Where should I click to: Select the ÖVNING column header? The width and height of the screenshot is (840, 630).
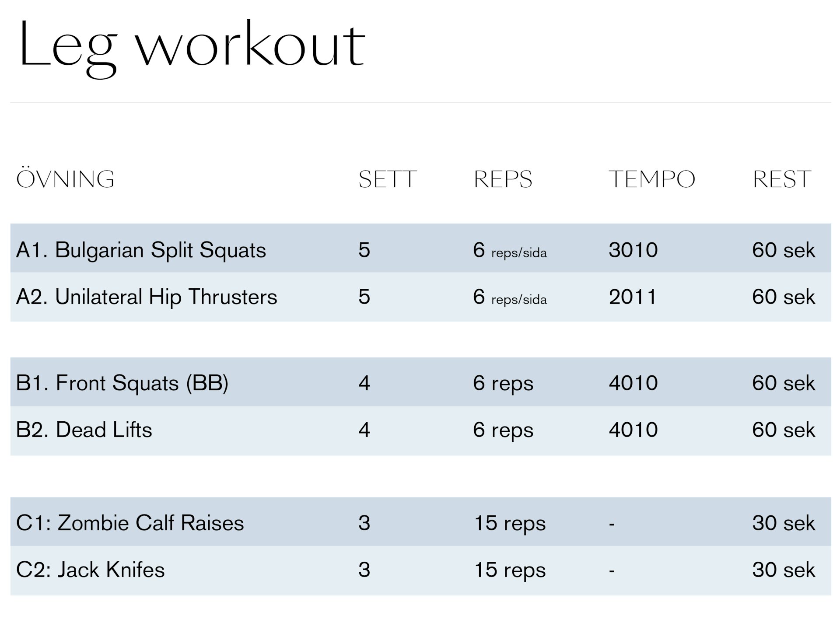pyautogui.click(x=66, y=179)
